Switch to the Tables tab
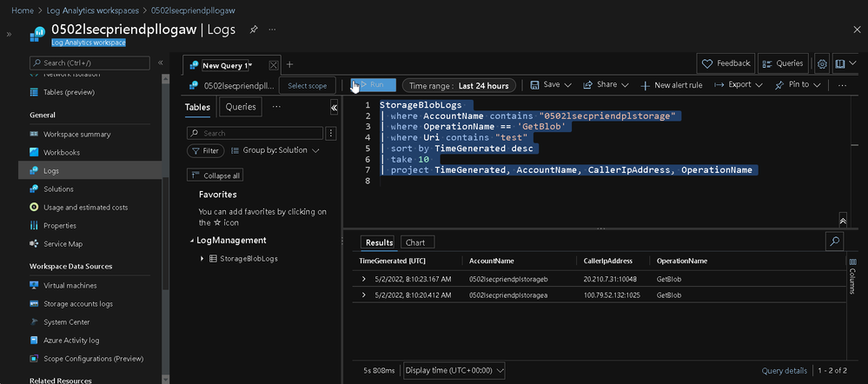This screenshot has height=384, width=868. point(197,107)
